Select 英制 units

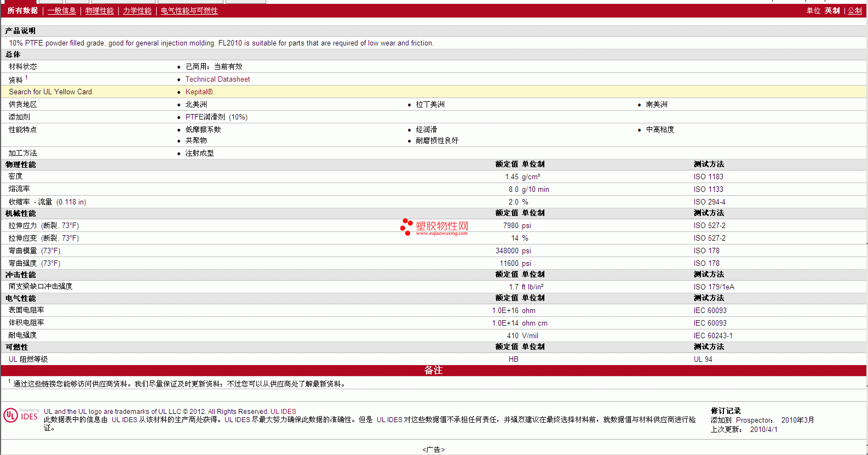832,10
